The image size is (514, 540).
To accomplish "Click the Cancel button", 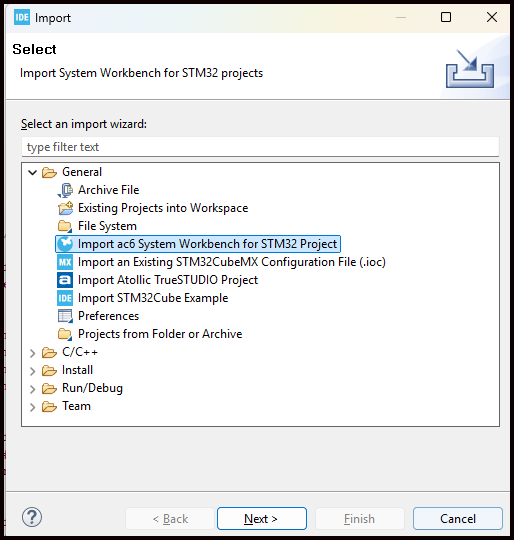I will click(x=458, y=518).
